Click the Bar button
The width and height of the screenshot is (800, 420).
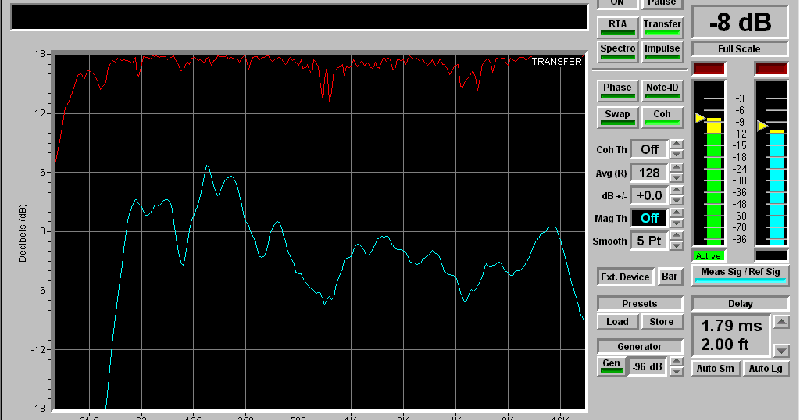coord(669,277)
